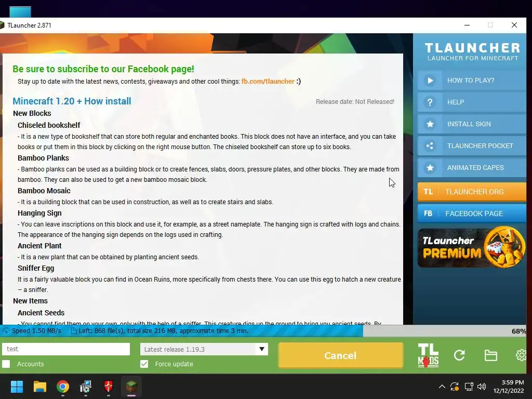Open the volume control in system tray
Screen dimensions: 532x399
(x=482, y=387)
